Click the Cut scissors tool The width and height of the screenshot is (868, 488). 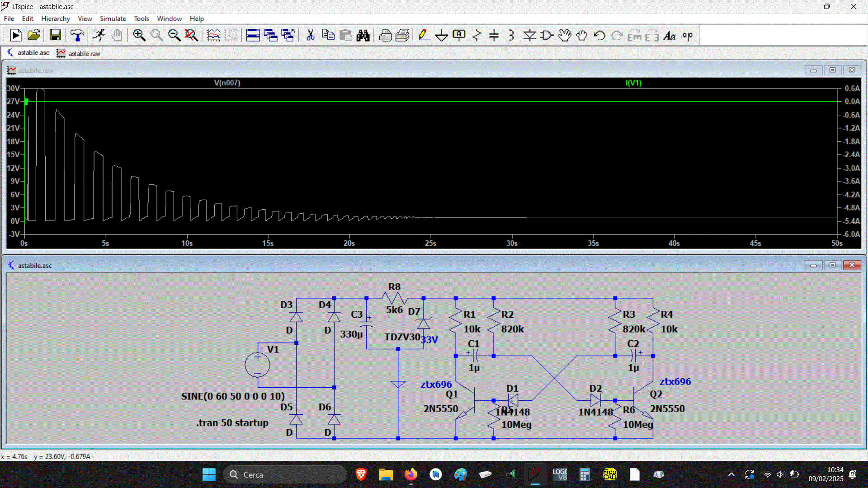310,35
